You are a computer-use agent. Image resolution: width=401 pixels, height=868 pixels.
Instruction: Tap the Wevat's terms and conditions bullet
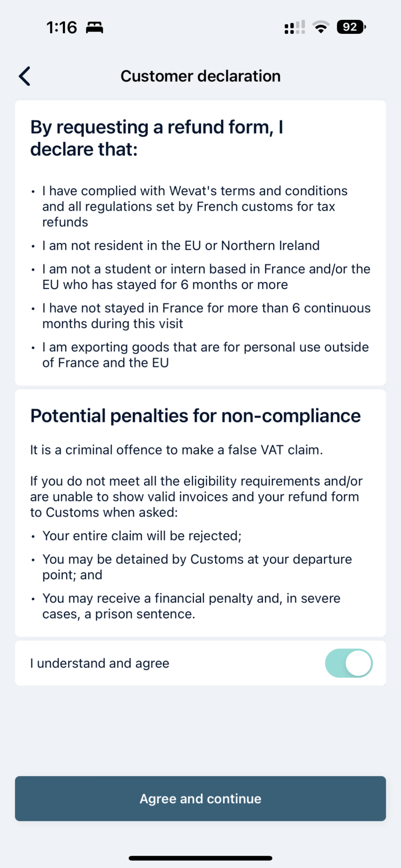click(x=195, y=206)
